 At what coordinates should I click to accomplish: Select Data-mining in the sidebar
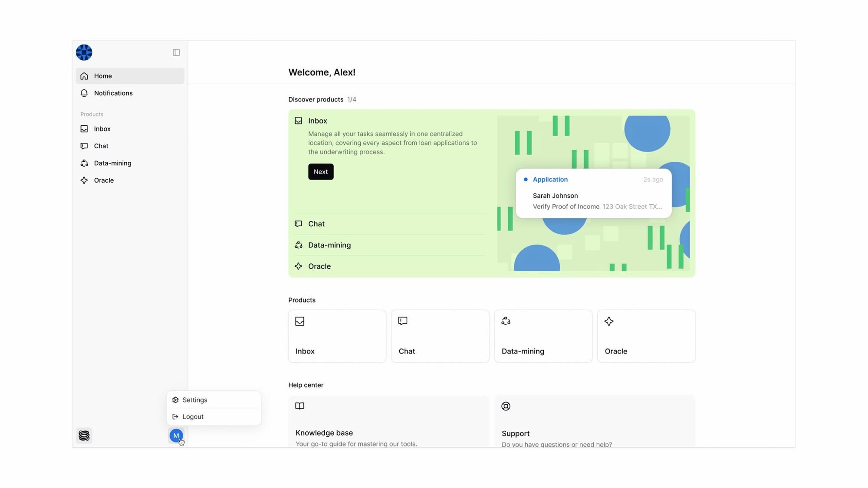(112, 163)
